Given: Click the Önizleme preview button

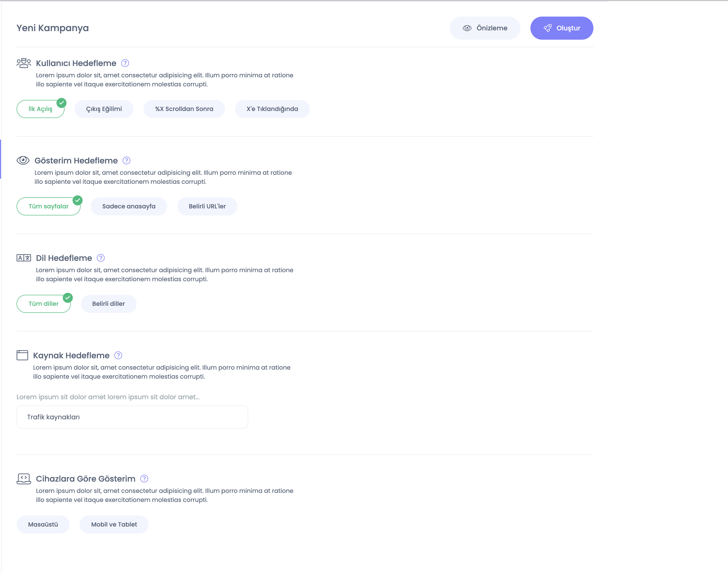Looking at the screenshot, I should point(485,28).
